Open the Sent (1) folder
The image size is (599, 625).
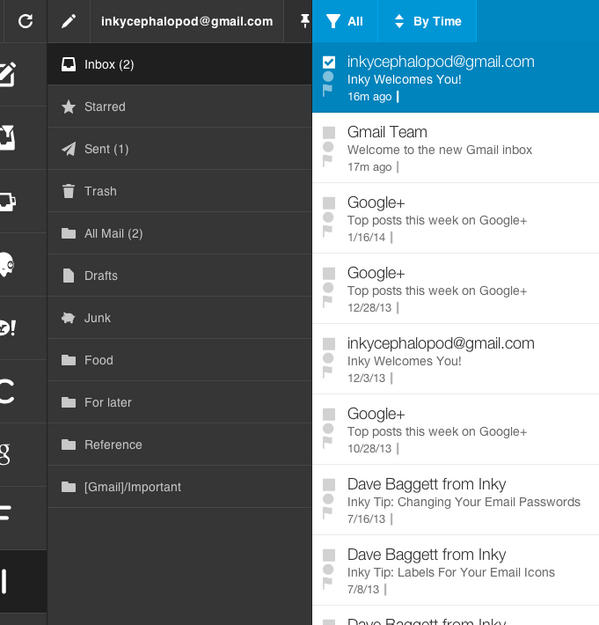tap(179, 149)
